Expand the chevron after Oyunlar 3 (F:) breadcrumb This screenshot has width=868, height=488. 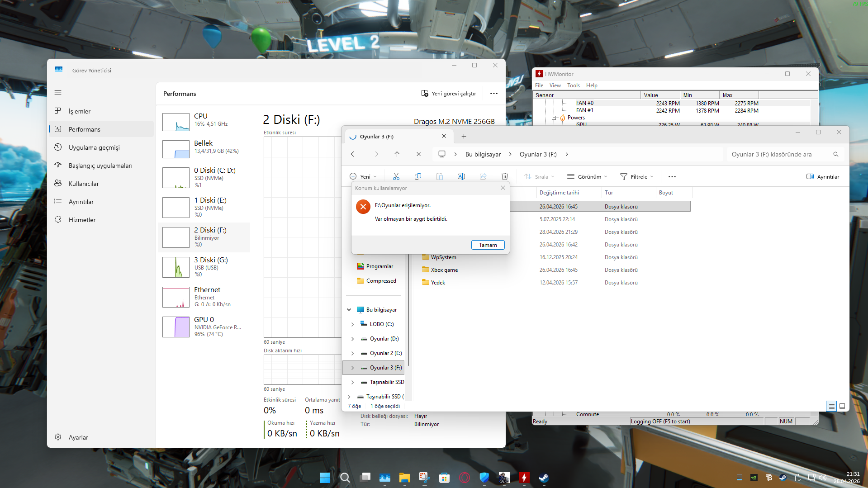[566, 154]
